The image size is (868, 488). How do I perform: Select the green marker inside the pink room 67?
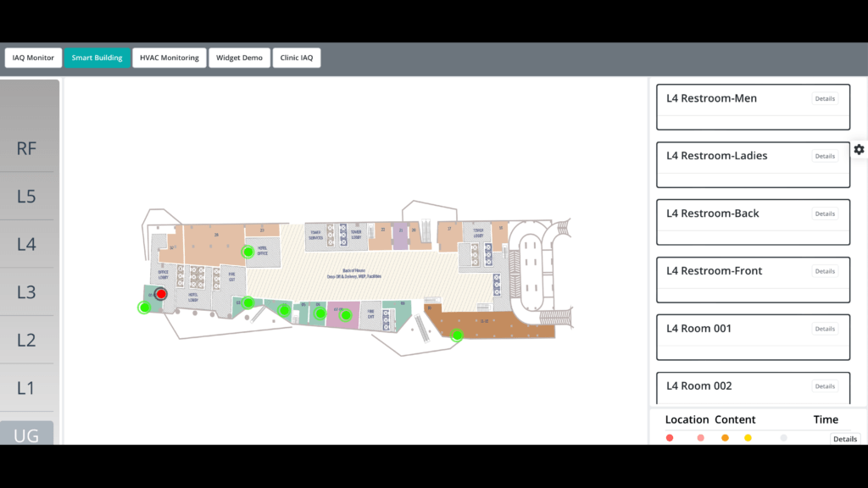346,316
